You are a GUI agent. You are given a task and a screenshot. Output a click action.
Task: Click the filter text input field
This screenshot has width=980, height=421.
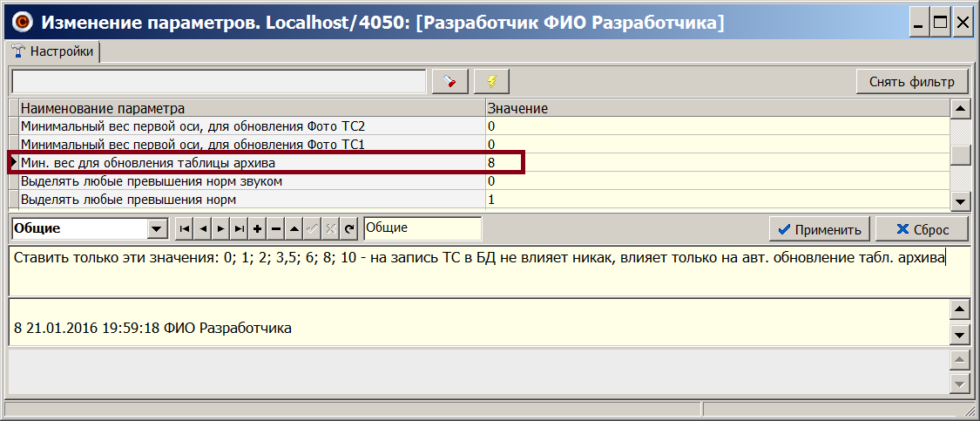point(218,82)
